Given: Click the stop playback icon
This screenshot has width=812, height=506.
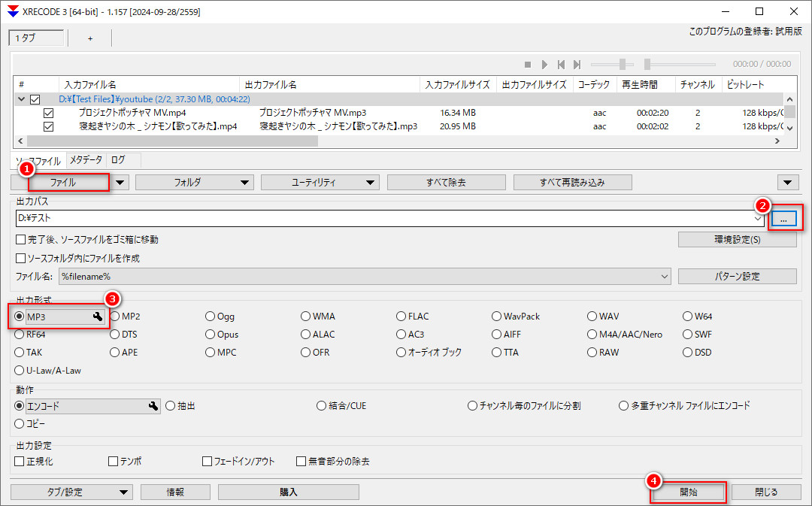Looking at the screenshot, I should tap(527, 64).
